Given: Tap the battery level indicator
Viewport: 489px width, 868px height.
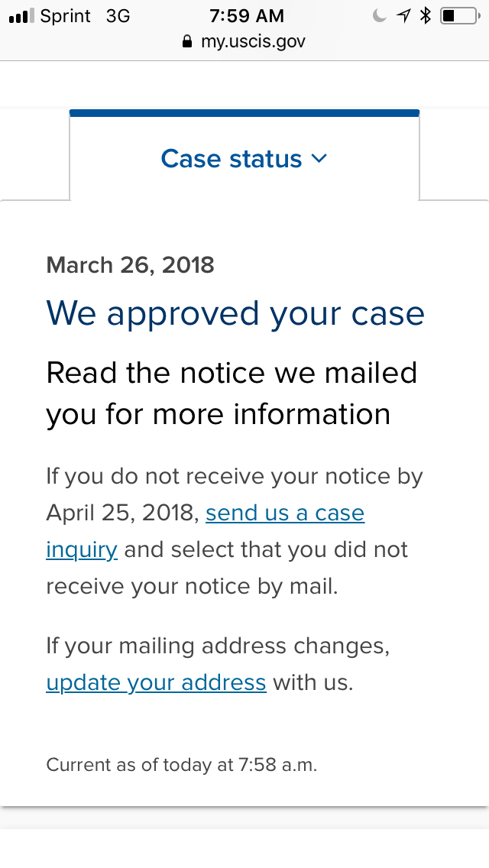Looking at the screenshot, I should (460, 16).
